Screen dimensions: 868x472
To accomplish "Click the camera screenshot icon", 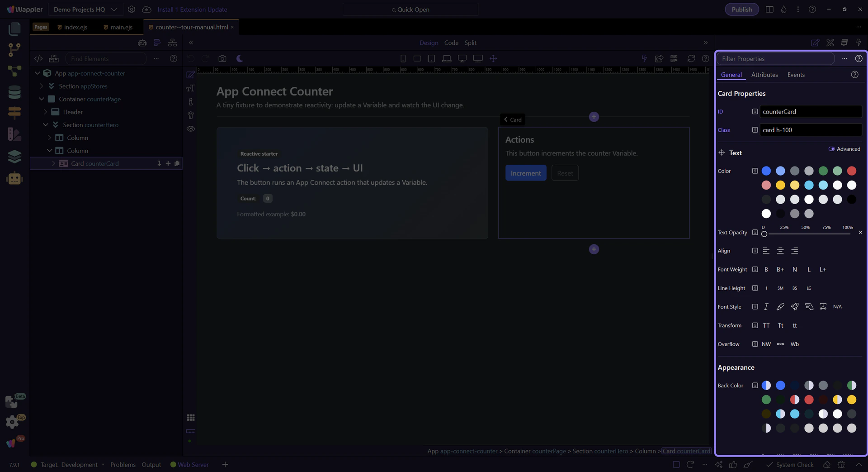I will (x=222, y=58).
